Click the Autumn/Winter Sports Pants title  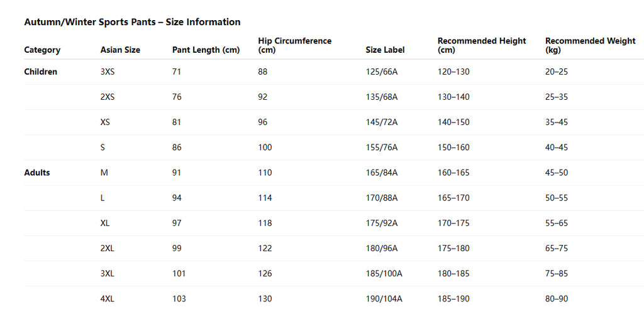pos(132,22)
